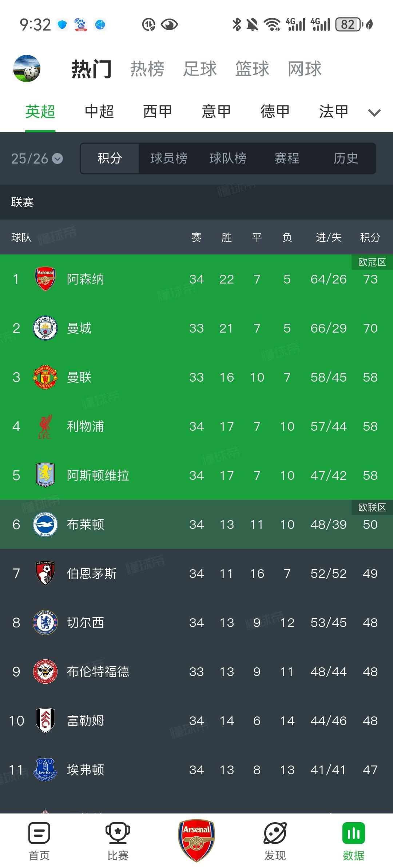Select the 历史 segment
This screenshot has width=393, height=868.
[x=346, y=158]
